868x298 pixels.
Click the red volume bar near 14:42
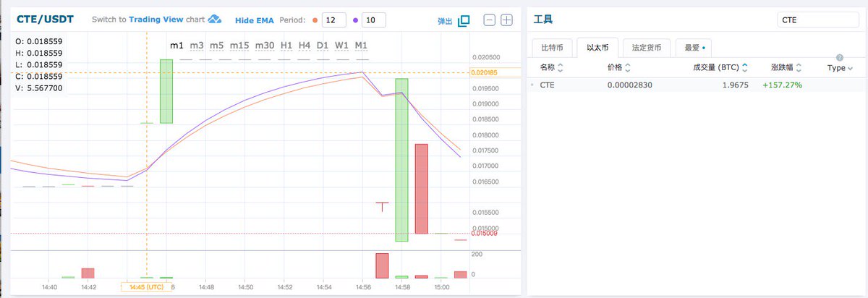click(88, 273)
